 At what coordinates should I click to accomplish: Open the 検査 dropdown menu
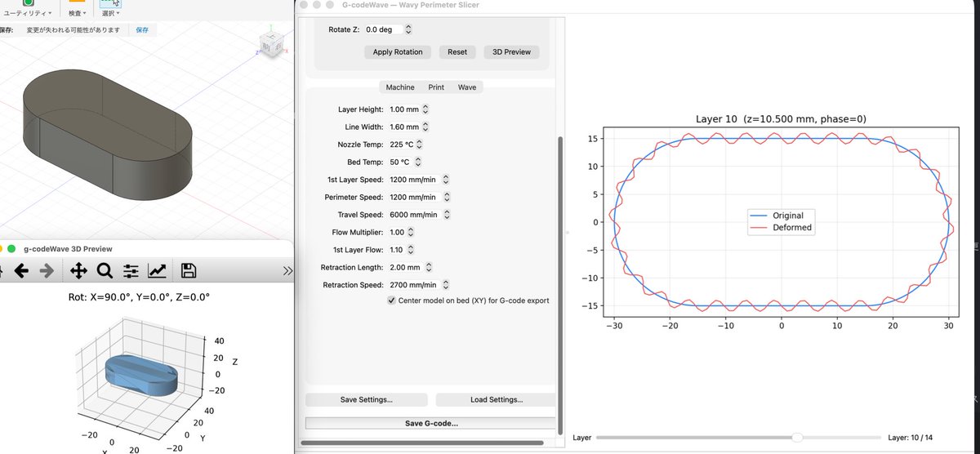[x=77, y=14]
